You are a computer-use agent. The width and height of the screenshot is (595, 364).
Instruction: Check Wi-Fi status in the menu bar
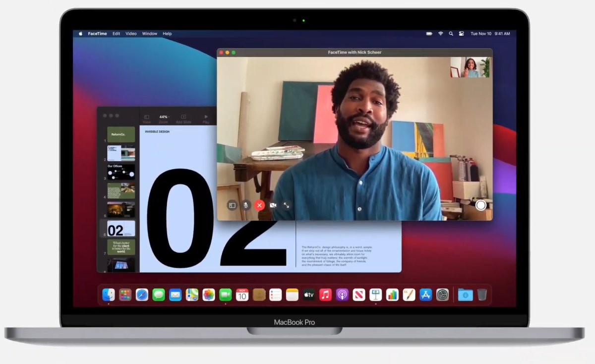pos(440,33)
